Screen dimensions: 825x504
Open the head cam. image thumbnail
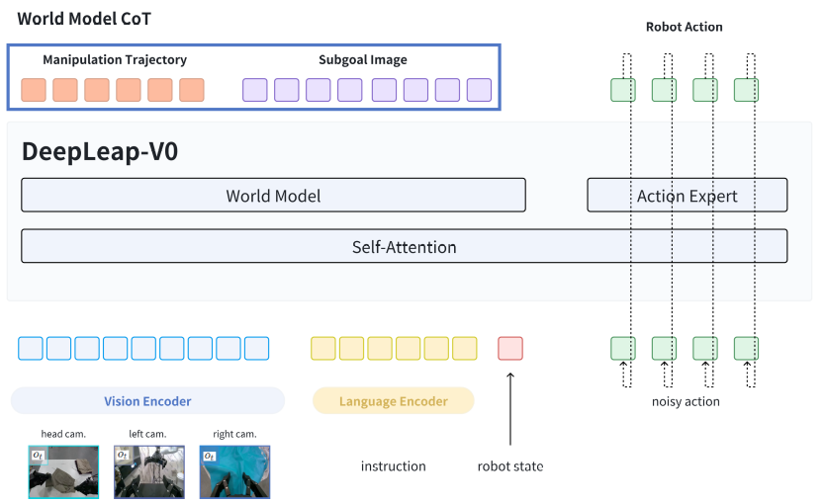tap(63, 471)
